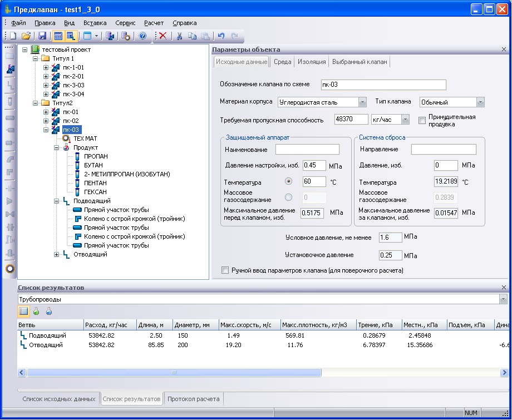Open file using the folder toolbar icon
This screenshot has height=420, width=512.
(26, 36)
